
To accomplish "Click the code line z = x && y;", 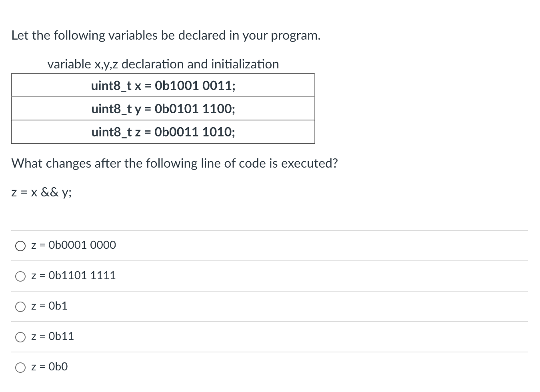I will [x=41, y=192].
